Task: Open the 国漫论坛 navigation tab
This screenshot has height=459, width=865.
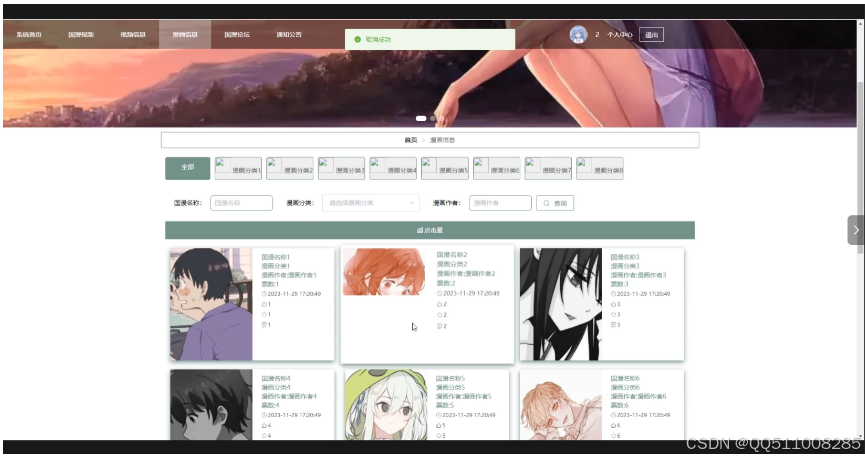Action: coord(237,35)
